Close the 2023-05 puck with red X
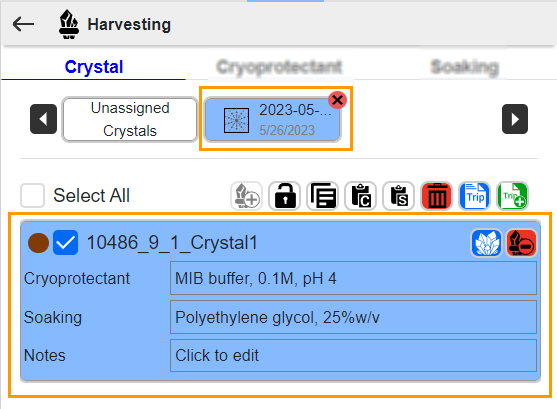557x409 pixels. [x=337, y=100]
